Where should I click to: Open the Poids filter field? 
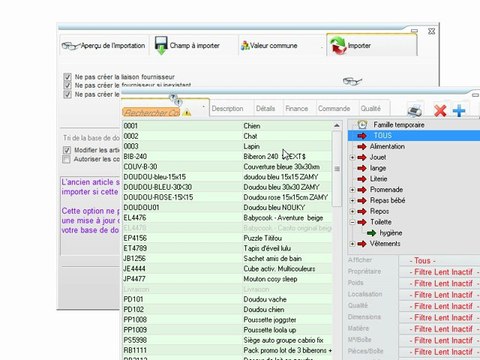point(439,283)
